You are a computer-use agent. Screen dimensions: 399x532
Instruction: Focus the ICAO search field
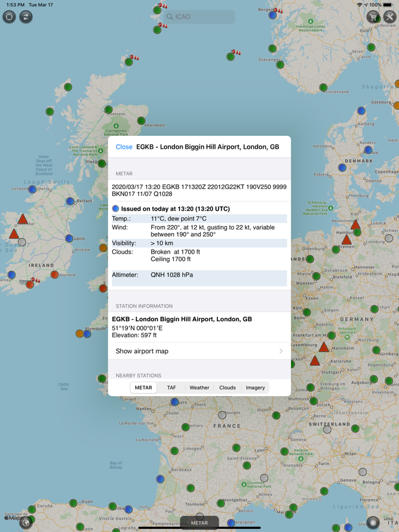[x=199, y=17]
